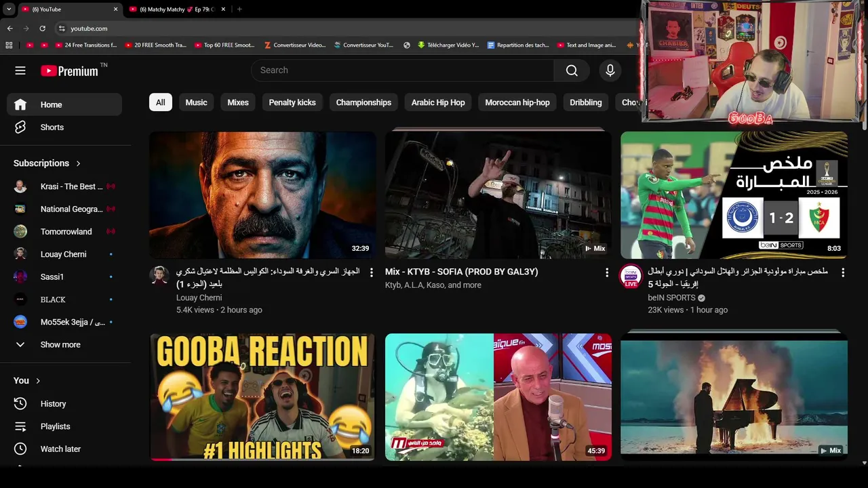
Task: Play the 1-2 match summary thumbnail
Action: (734, 195)
